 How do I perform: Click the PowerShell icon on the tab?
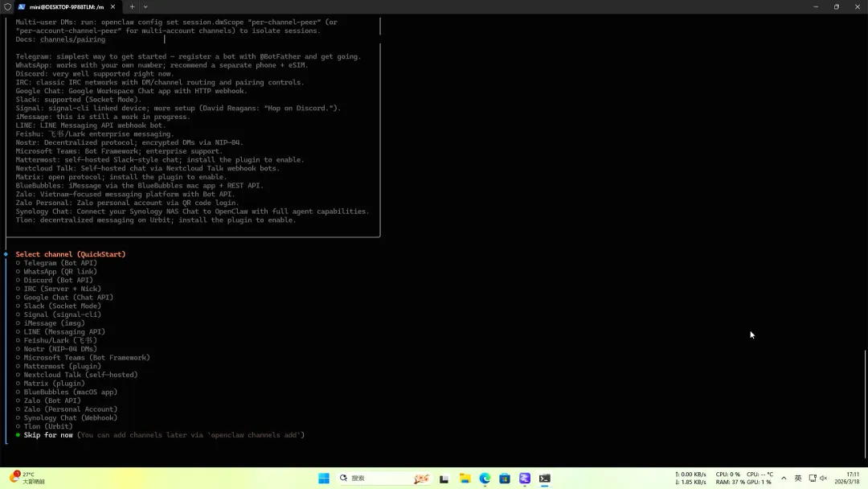tap(22, 6)
